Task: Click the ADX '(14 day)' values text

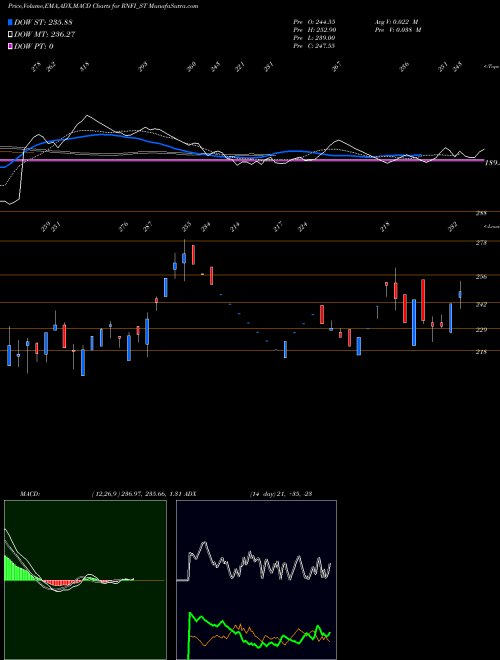Action: (x=281, y=494)
